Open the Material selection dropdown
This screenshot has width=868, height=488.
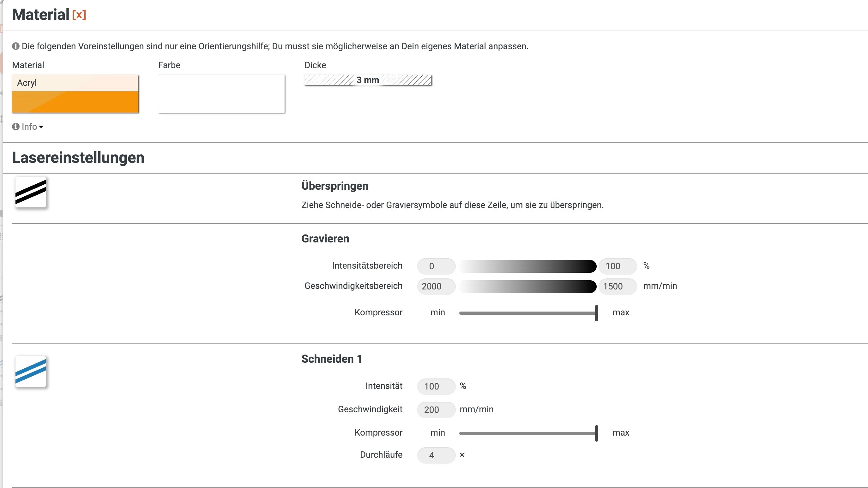75,83
